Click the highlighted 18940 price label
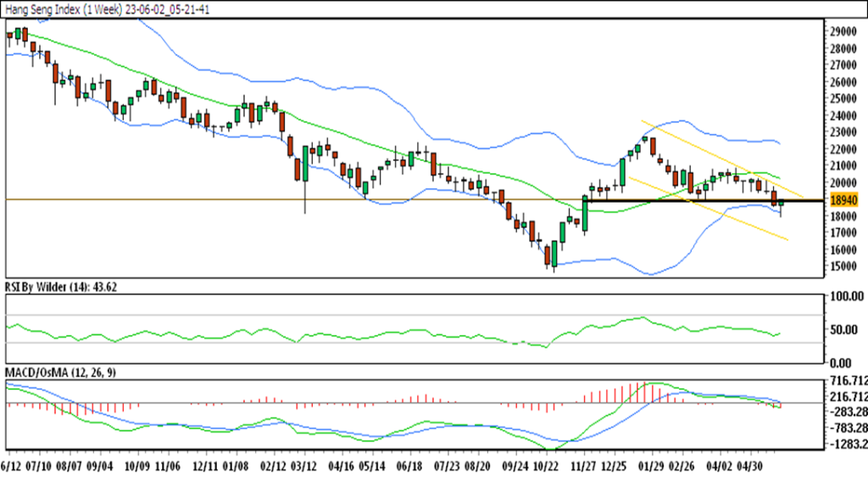868x496 pixels. 844,200
